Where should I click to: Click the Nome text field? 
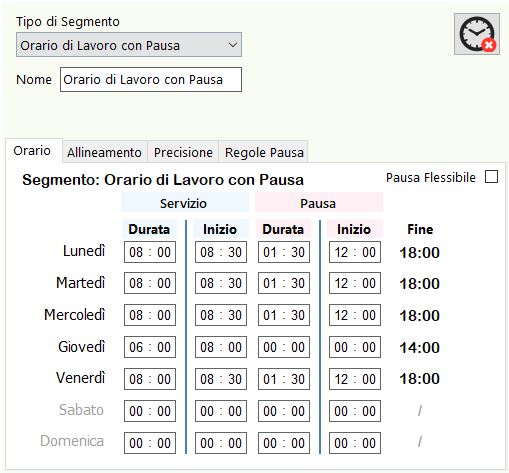[x=151, y=80]
